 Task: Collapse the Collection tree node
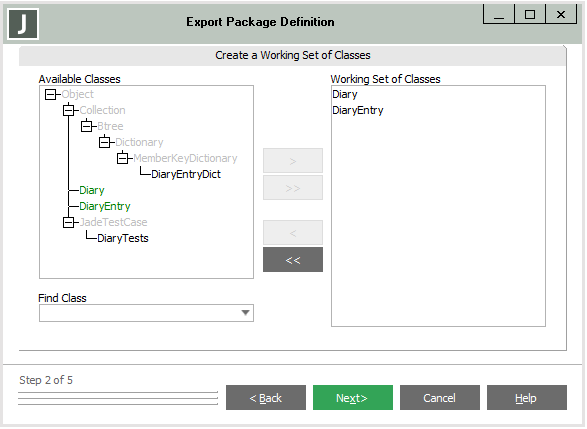[x=69, y=110]
